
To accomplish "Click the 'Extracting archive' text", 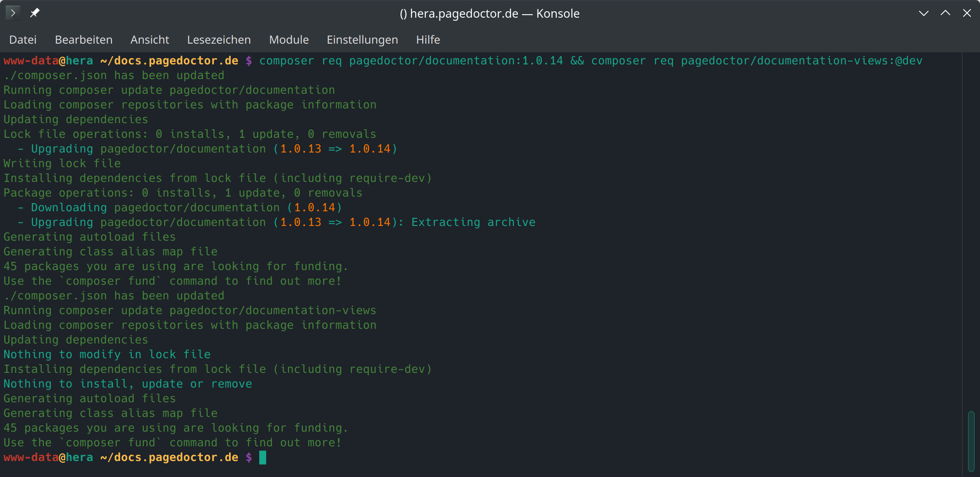I will click(473, 222).
